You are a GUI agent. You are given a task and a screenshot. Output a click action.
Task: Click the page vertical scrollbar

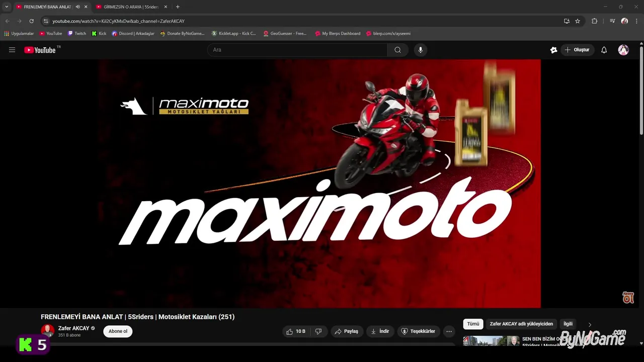tap(641, 90)
